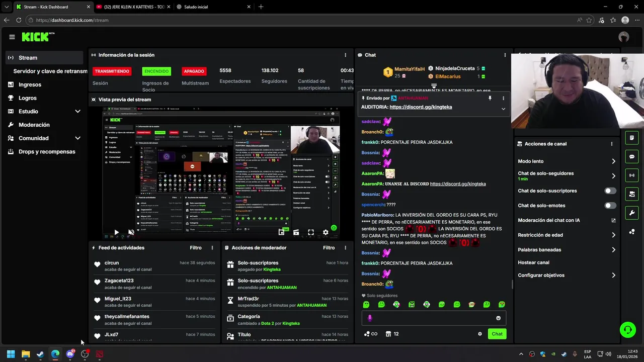Click Hostear canal

click(533, 262)
